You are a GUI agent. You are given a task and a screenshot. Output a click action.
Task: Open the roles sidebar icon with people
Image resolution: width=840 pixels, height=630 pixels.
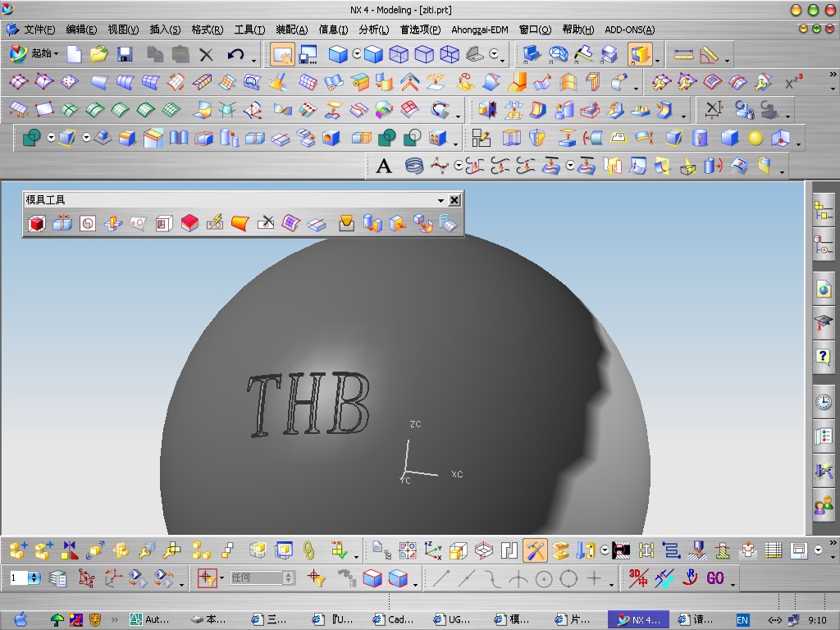click(x=824, y=505)
